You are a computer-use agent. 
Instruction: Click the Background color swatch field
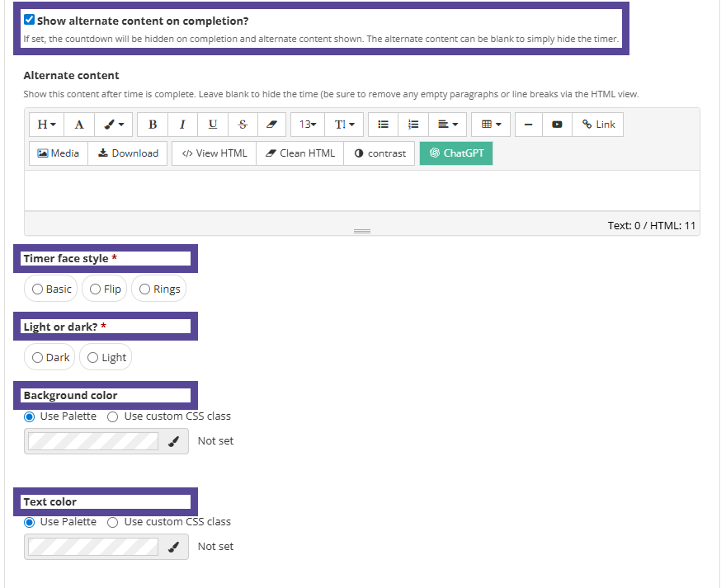(x=93, y=441)
